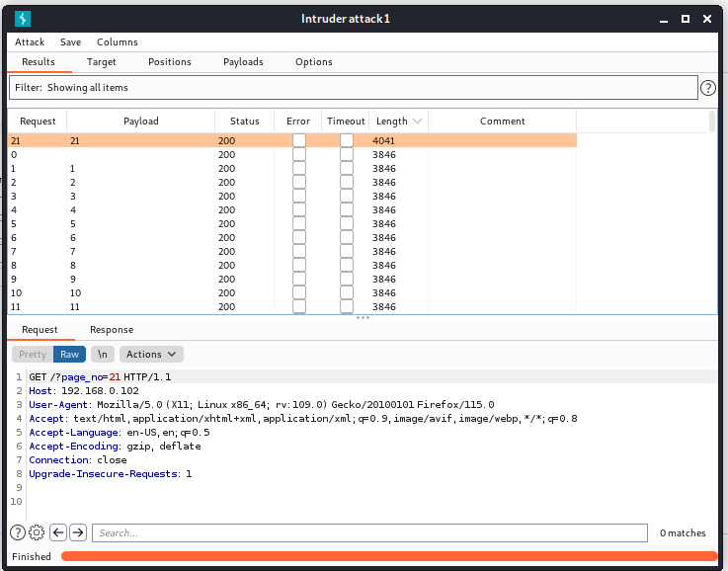This screenshot has width=728, height=571.
Task: Click the Upgrade-Insecure-Requests header line
Action: [110, 474]
